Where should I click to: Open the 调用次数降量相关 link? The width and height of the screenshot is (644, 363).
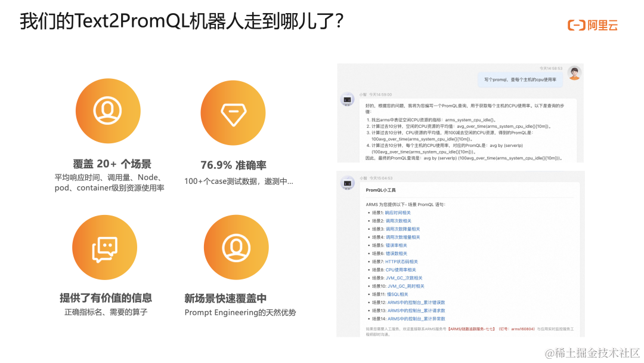(x=402, y=229)
